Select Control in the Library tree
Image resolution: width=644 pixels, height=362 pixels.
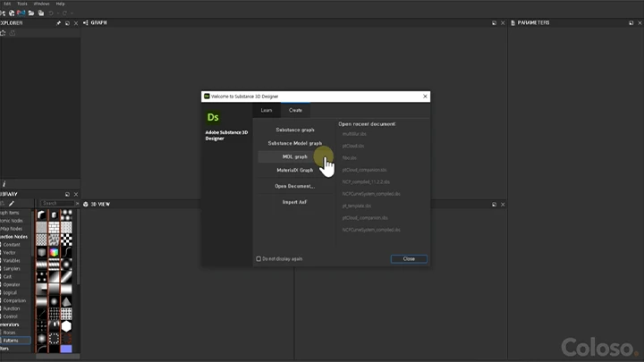pos(10,316)
